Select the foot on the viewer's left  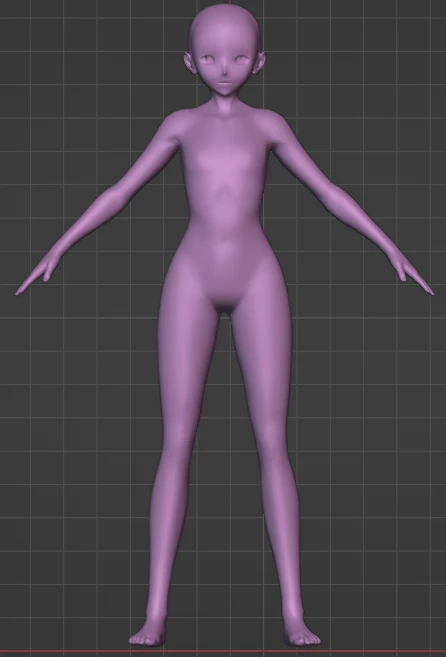point(148,633)
